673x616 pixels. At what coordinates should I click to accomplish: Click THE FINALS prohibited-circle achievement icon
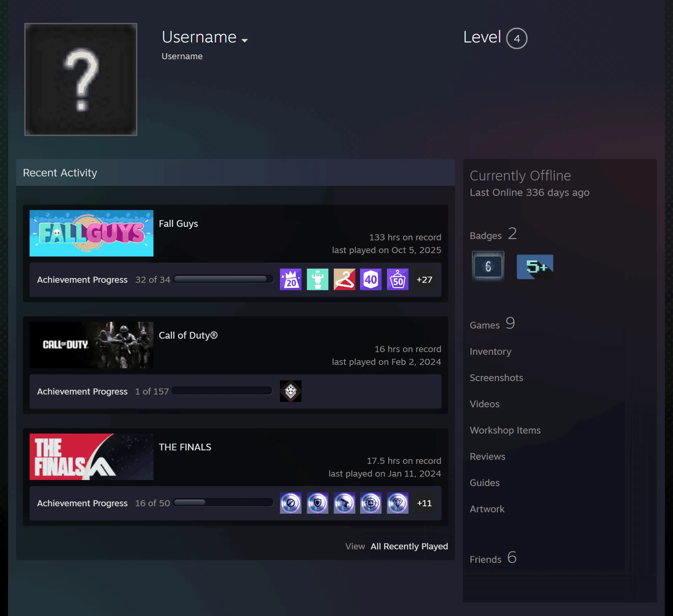(x=291, y=503)
